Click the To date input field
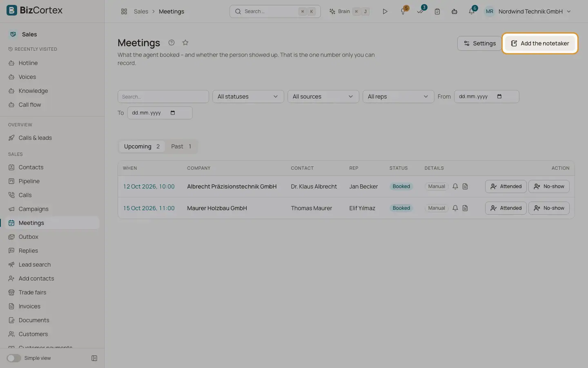This screenshot has height=368, width=588. 160,113
